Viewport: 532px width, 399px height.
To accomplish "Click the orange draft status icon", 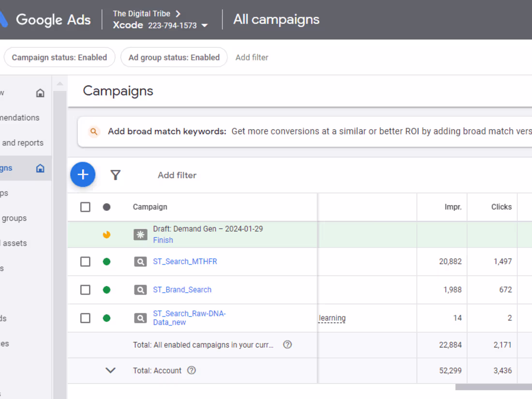I will click(106, 235).
